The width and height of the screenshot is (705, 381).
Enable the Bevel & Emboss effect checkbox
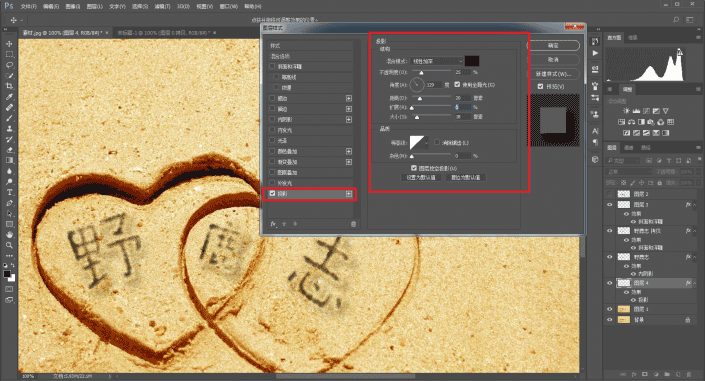click(272, 66)
